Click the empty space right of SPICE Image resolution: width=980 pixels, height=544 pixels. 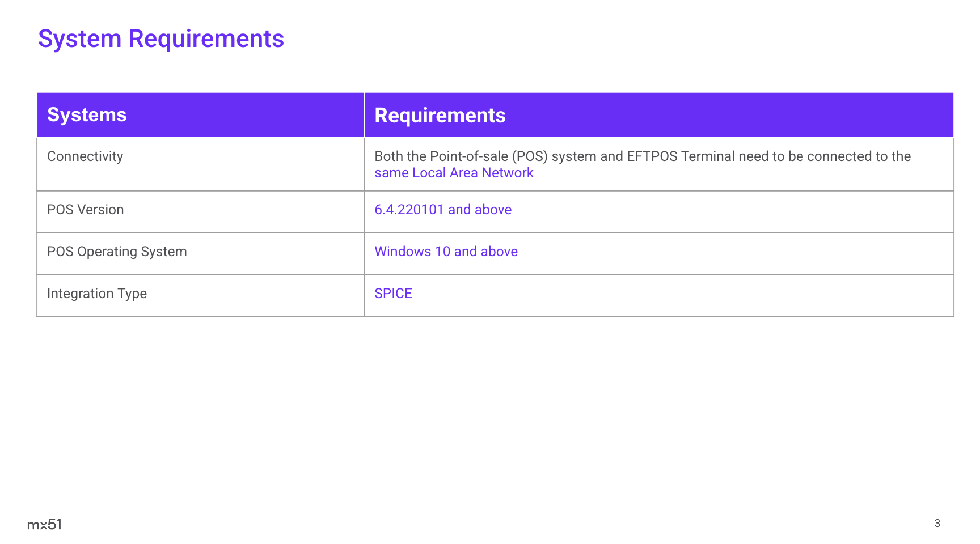coord(681,295)
